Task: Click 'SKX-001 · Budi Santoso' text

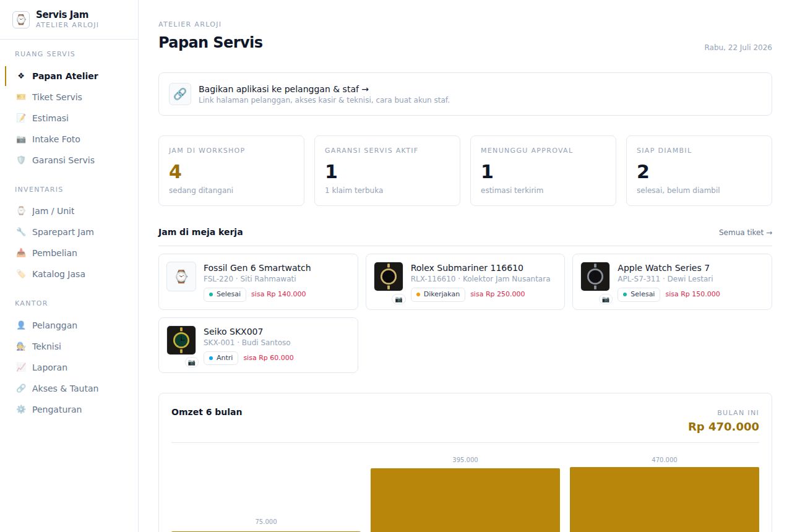Action: coord(247,343)
